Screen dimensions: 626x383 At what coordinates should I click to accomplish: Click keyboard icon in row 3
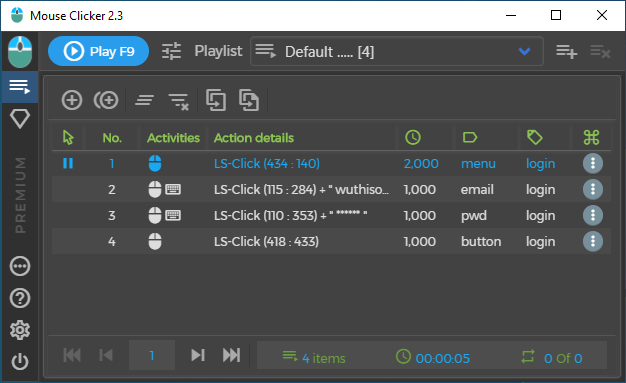pyautogui.click(x=173, y=215)
